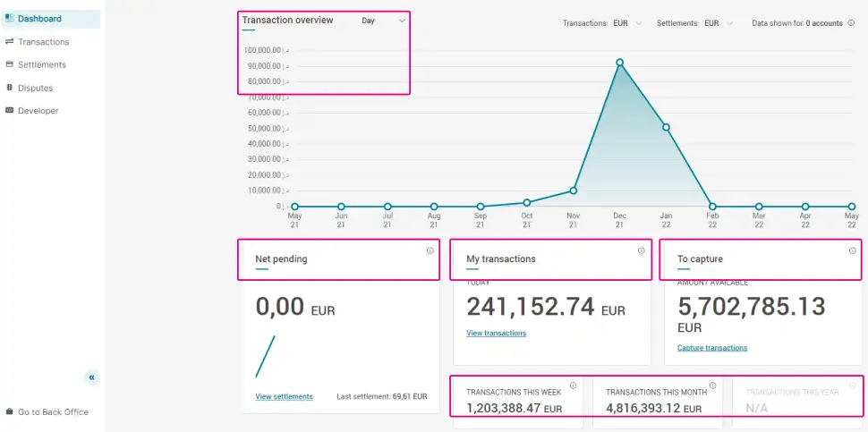The image size is (868, 432).
Task: Click info icon on My transactions card
Action: pos(641,250)
